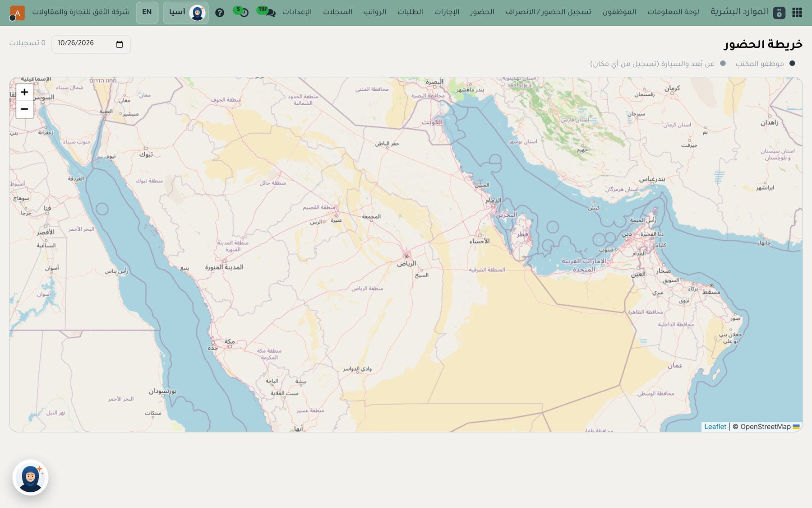Open the OpenStreetMap attribution link
Screen dimensions: 812x508
[765, 427]
